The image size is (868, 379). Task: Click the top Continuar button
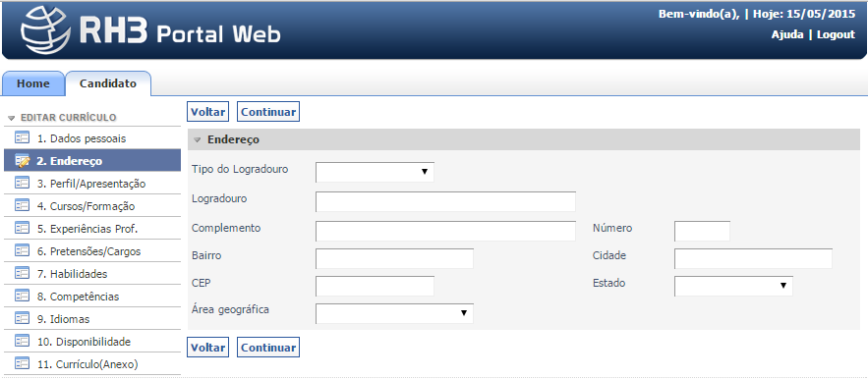click(268, 112)
